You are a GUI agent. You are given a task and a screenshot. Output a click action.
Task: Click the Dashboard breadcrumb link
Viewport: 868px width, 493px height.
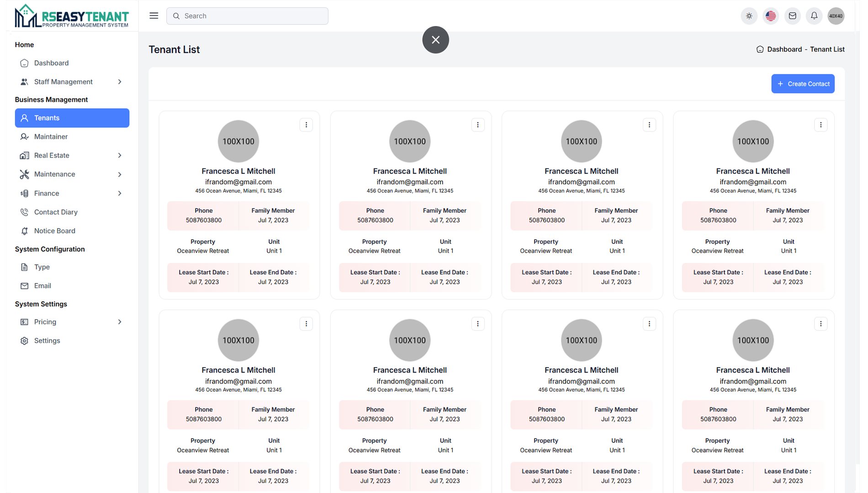click(x=784, y=49)
